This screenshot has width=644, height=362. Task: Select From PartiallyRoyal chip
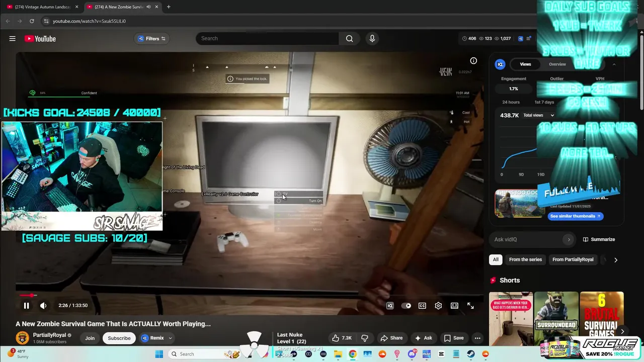[x=573, y=259]
